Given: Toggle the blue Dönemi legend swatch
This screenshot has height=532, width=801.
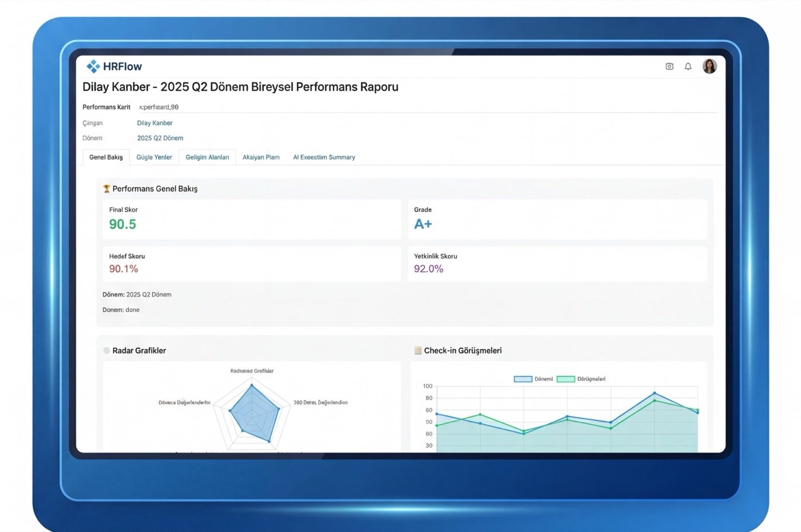Looking at the screenshot, I should coord(523,379).
